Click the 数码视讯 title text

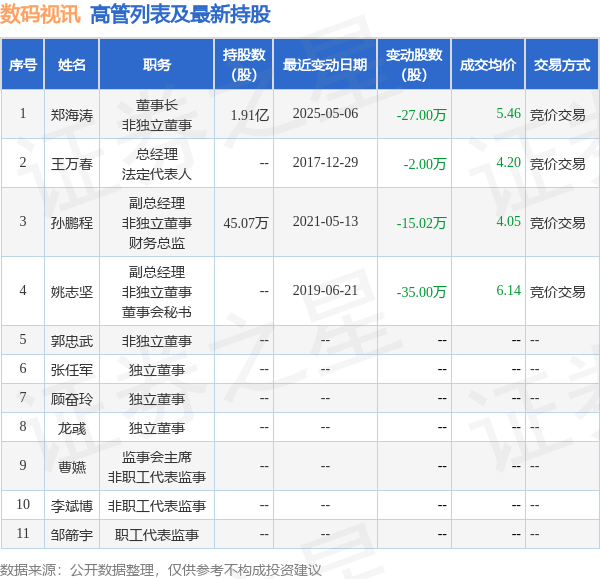pos(40,15)
